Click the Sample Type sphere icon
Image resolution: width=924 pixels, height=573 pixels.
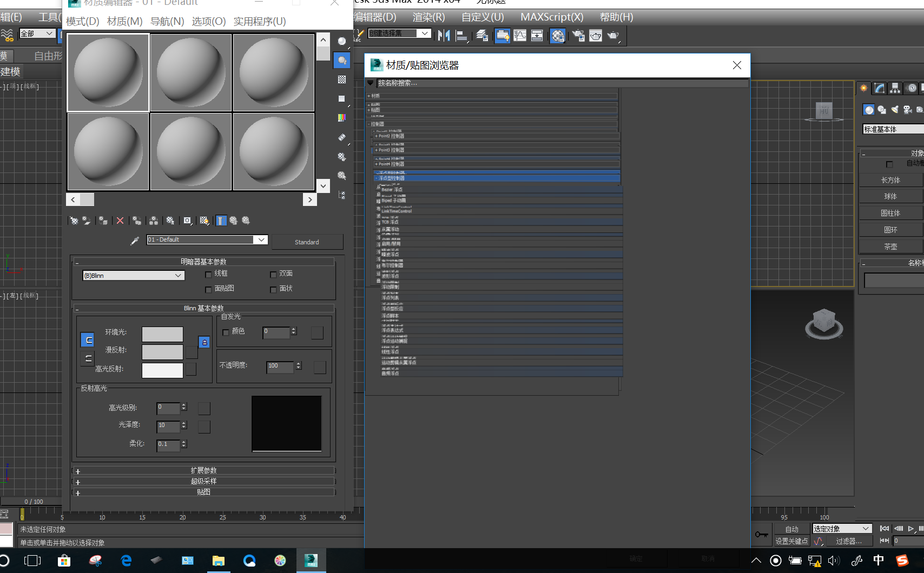click(x=342, y=41)
